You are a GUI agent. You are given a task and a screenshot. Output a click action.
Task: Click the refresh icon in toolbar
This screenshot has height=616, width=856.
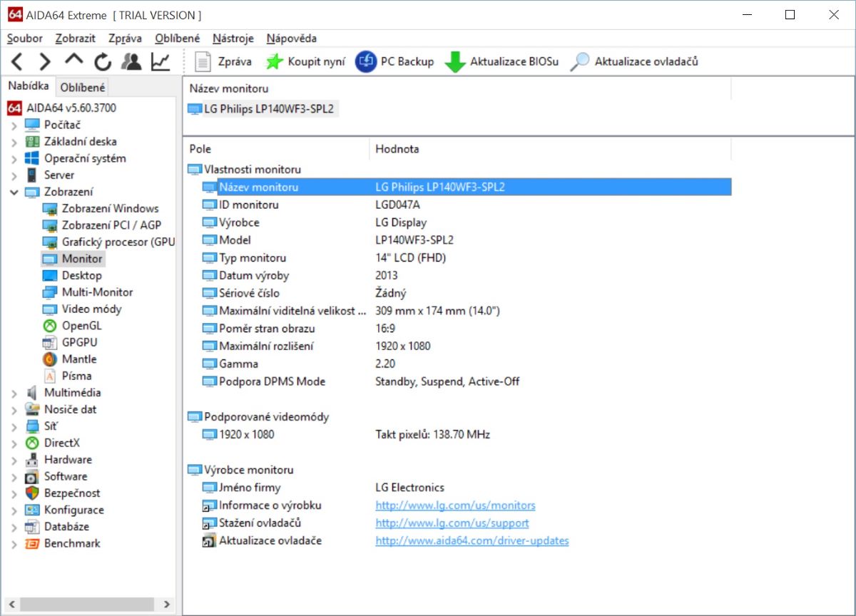click(x=103, y=62)
